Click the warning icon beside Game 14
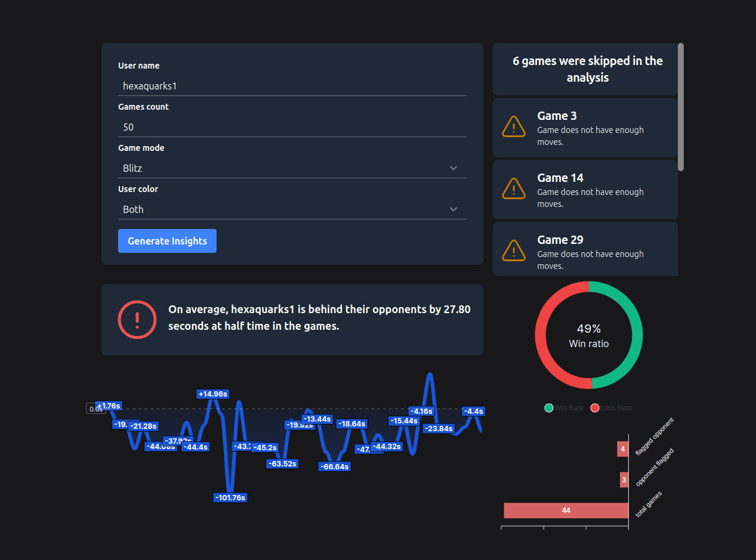The image size is (756, 560). point(513,188)
